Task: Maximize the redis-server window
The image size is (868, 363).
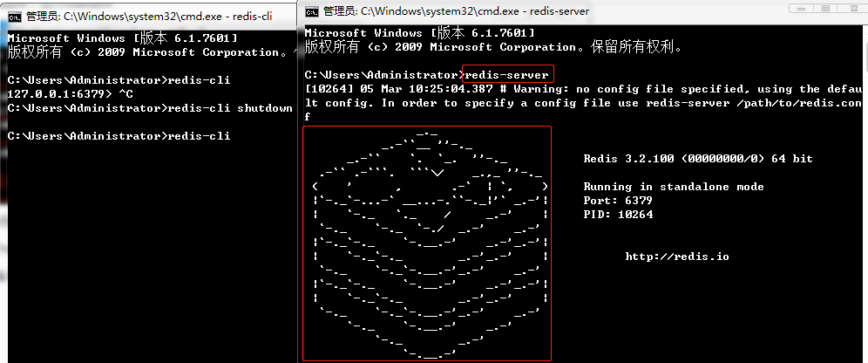Action: click(x=826, y=9)
